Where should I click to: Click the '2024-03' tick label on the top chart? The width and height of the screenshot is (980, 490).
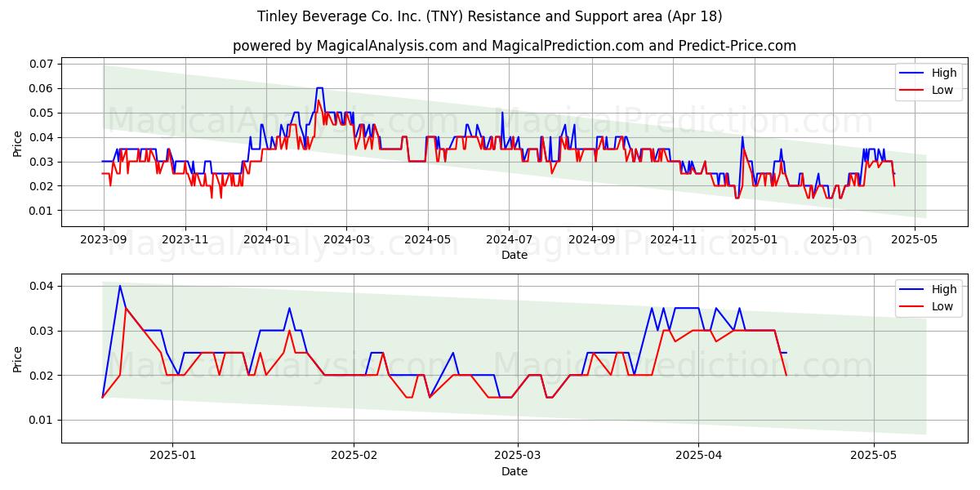[x=346, y=240]
